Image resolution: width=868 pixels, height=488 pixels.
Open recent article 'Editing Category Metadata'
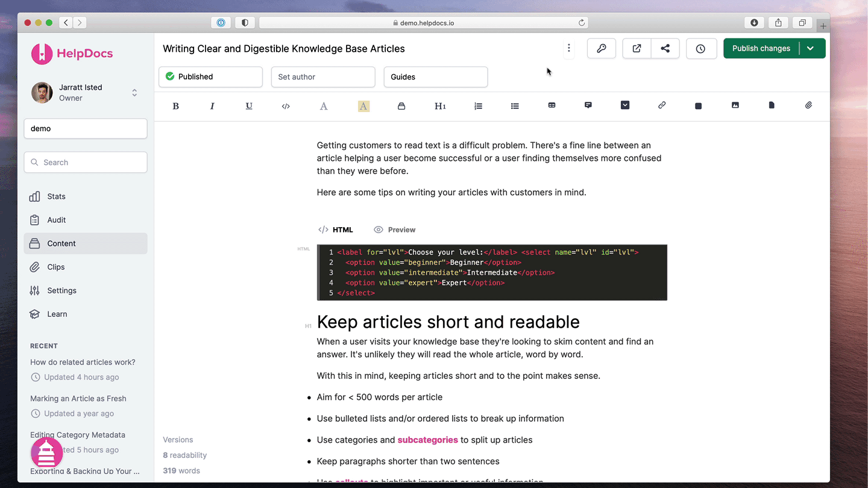pyautogui.click(x=78, y=434)
